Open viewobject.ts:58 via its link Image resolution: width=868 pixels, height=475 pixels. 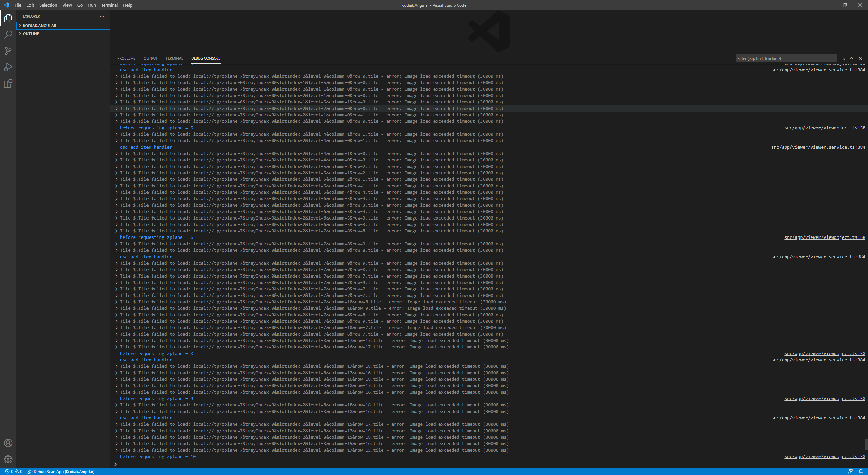pyautogui.click(x=824, y=128)
